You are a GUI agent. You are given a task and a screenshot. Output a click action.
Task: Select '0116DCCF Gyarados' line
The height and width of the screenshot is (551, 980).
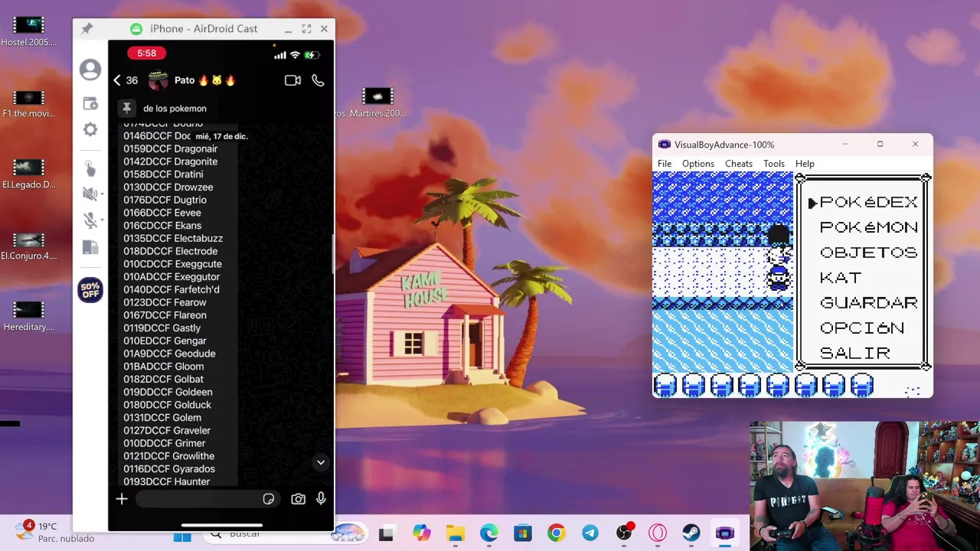[x=169, y=468]
